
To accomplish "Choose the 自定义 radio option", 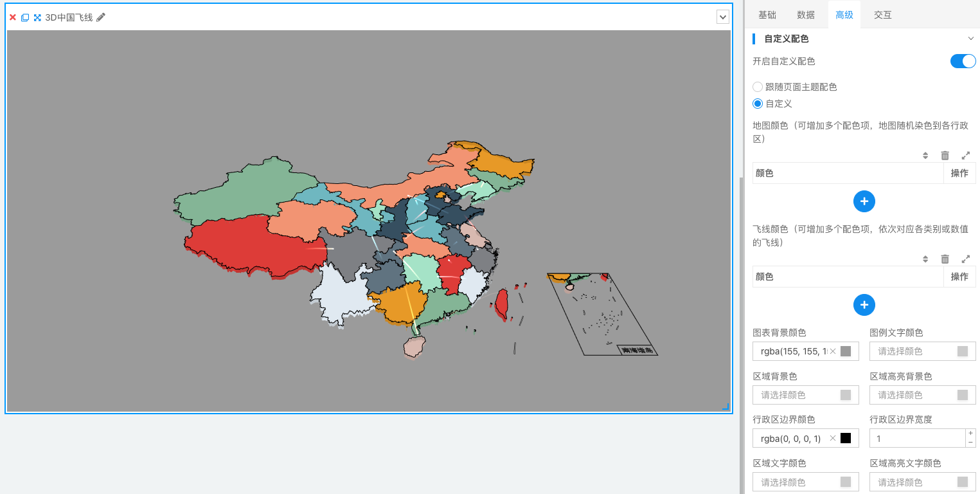I will (x=758, y=104).
